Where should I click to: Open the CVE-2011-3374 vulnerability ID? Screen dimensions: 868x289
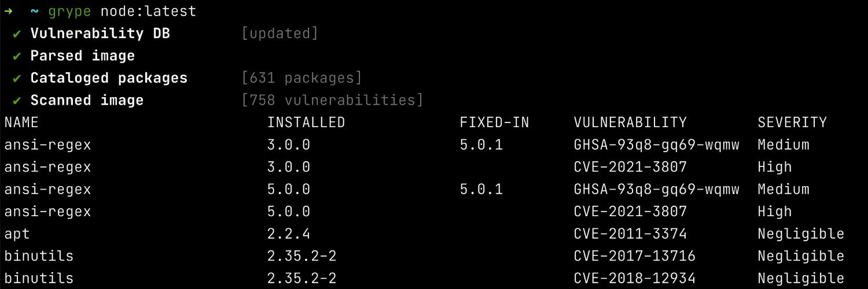click(630, 234)
